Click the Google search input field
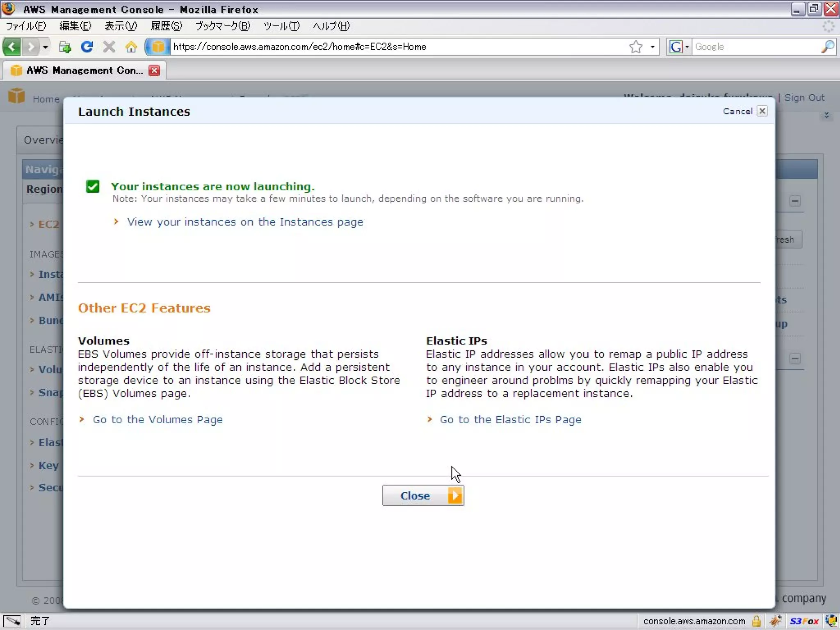Screen dimensions: 840x630 [757, 47]
